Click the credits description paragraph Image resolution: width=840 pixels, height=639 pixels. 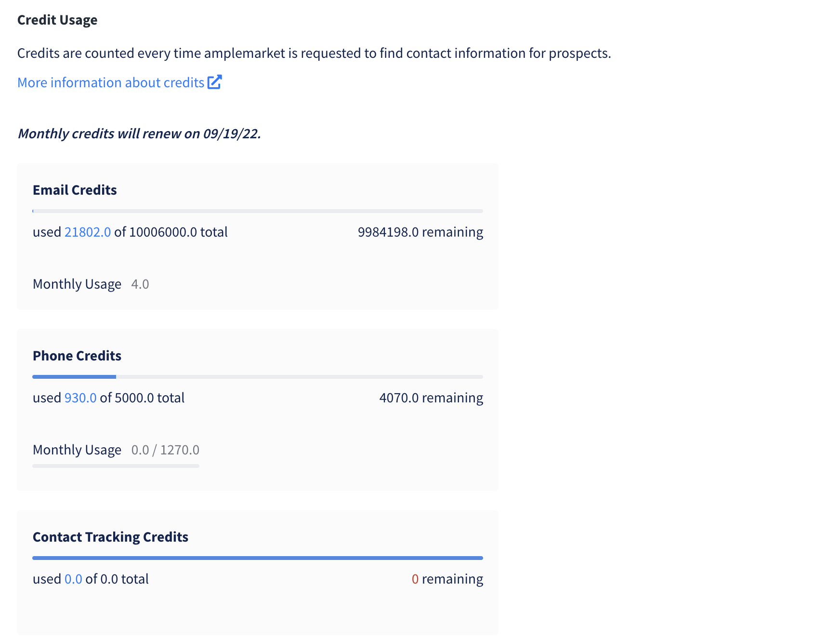pos(314,53)
